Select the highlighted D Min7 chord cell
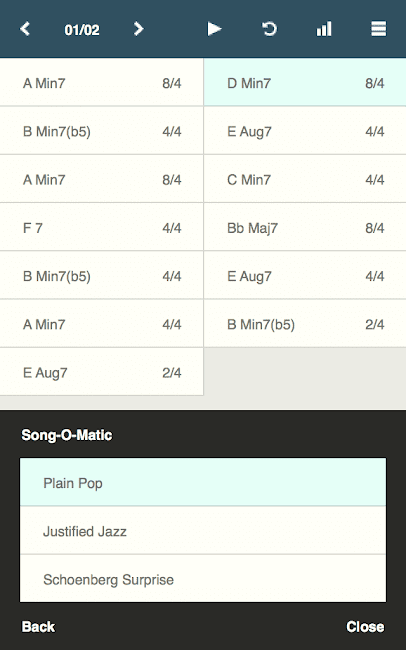 (305, 82)
